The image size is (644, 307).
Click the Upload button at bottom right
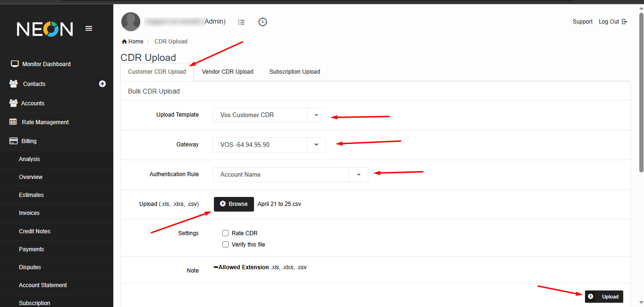604,297
